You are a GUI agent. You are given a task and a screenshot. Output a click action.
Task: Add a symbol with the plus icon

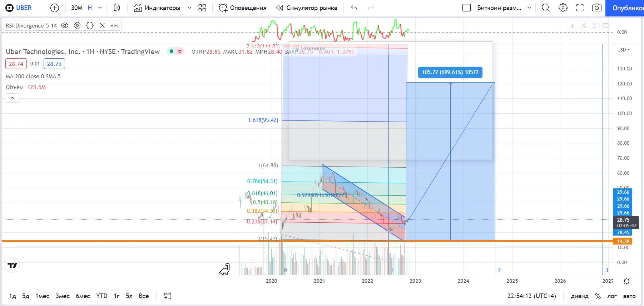(55, 8)
